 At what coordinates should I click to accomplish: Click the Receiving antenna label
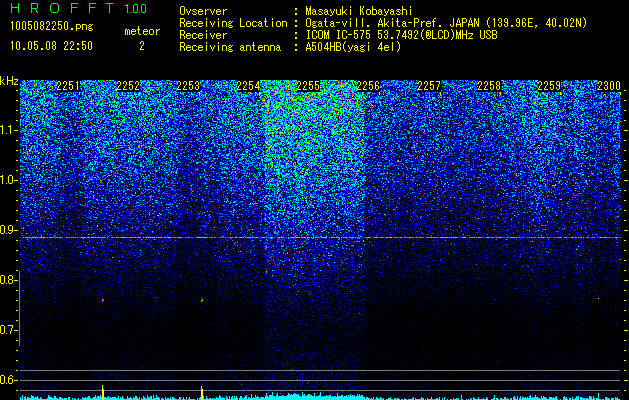[x=230, y=47]
